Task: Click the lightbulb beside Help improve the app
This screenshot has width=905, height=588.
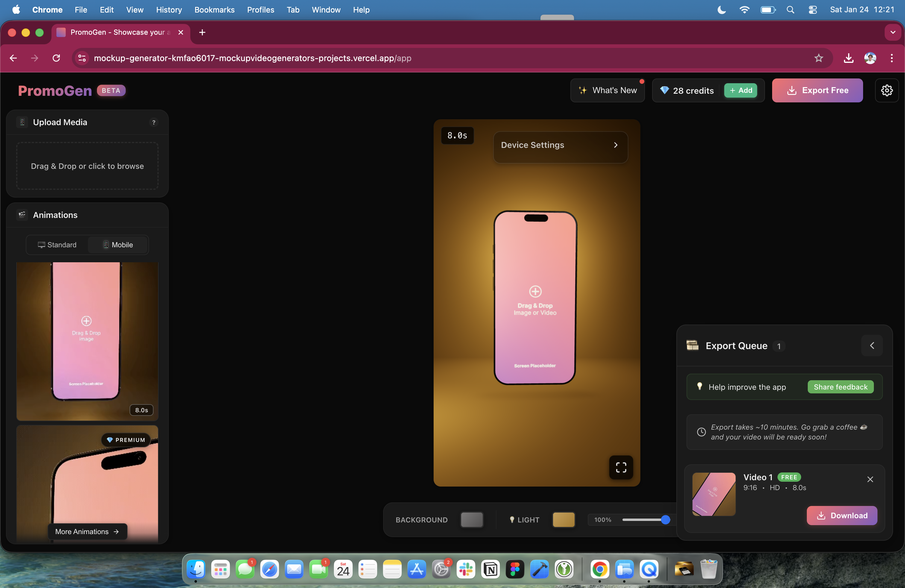Action: point(700,387)
